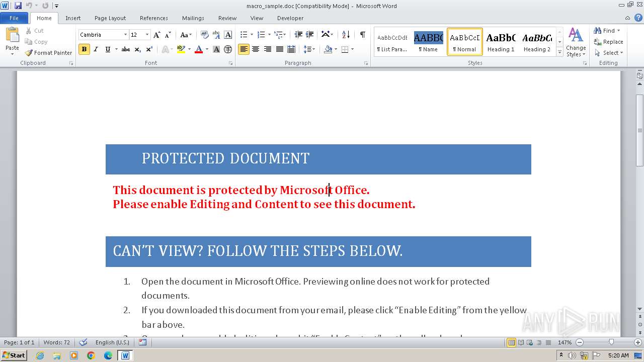The height and width of the screenshot is (362, 644).
Task: Click the Font Color swatch
Action: point(199,49)
